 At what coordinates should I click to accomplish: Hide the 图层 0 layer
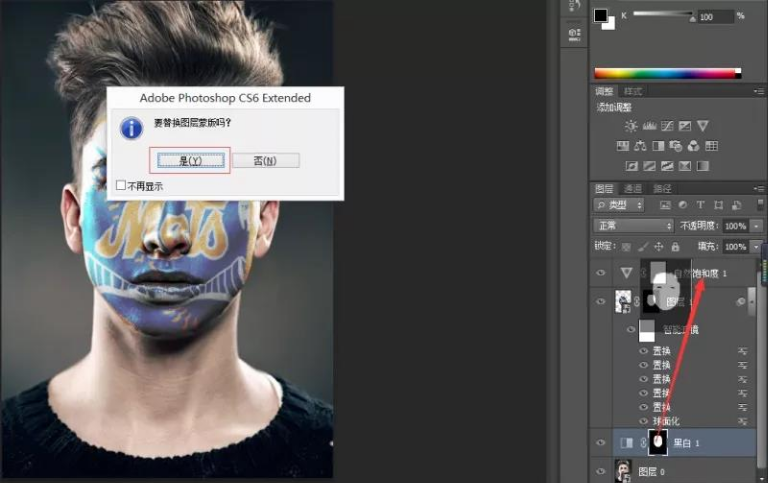click(600, 471)
